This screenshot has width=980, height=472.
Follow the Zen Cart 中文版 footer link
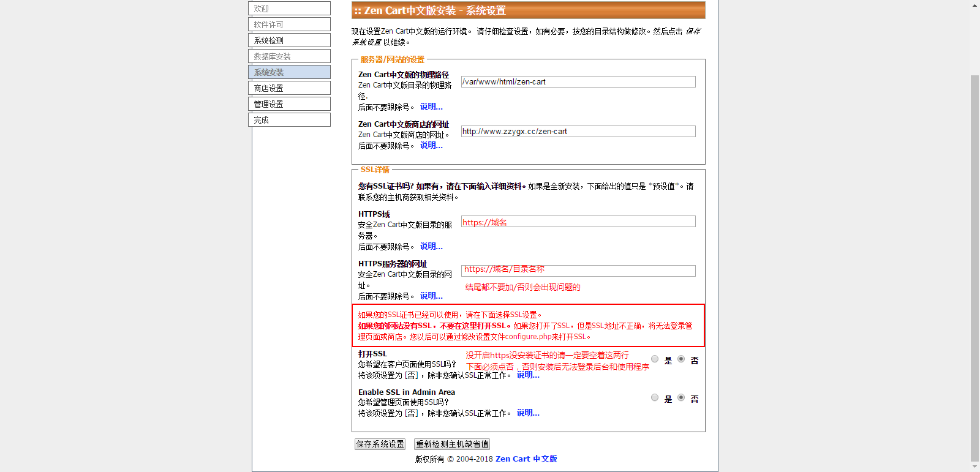[x=526, y=459]
